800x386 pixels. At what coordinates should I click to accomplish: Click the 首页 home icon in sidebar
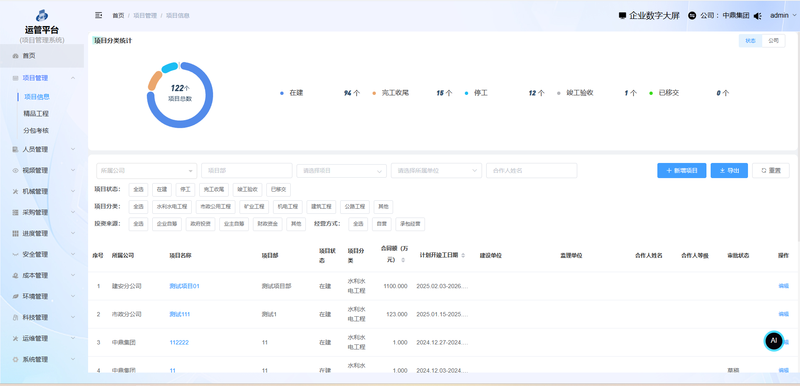coord(15,56)
